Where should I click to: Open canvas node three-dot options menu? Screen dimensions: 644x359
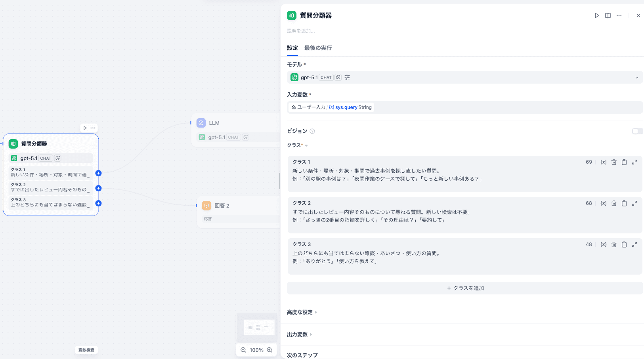click(x=93, y=128)
